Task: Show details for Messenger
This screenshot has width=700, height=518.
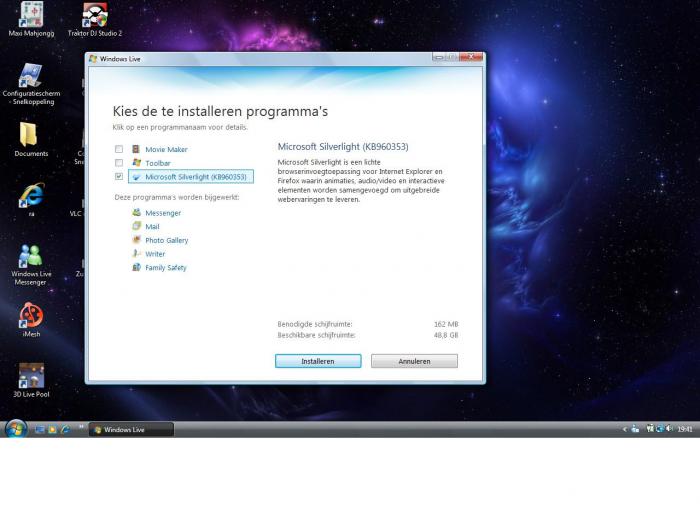Action: [163, 213]
